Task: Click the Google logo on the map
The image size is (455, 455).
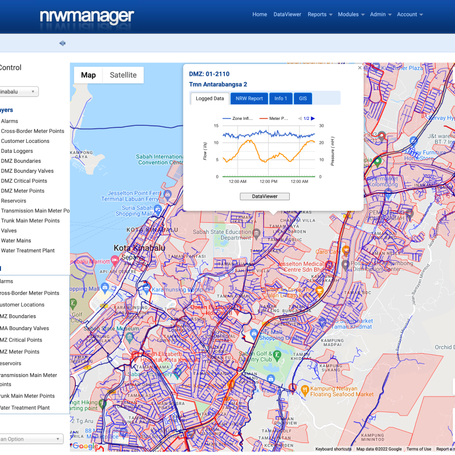Action: pyautogui.click(x=84, y=446)
